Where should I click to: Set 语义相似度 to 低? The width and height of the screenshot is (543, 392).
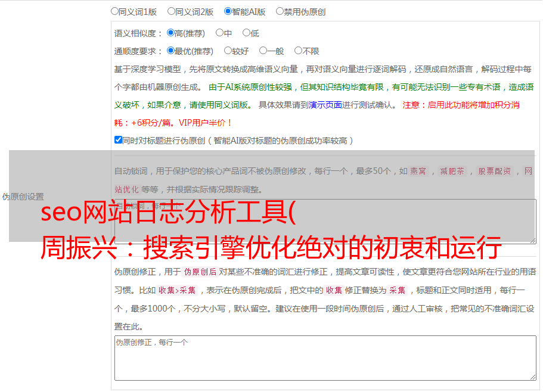pos(246,33)
